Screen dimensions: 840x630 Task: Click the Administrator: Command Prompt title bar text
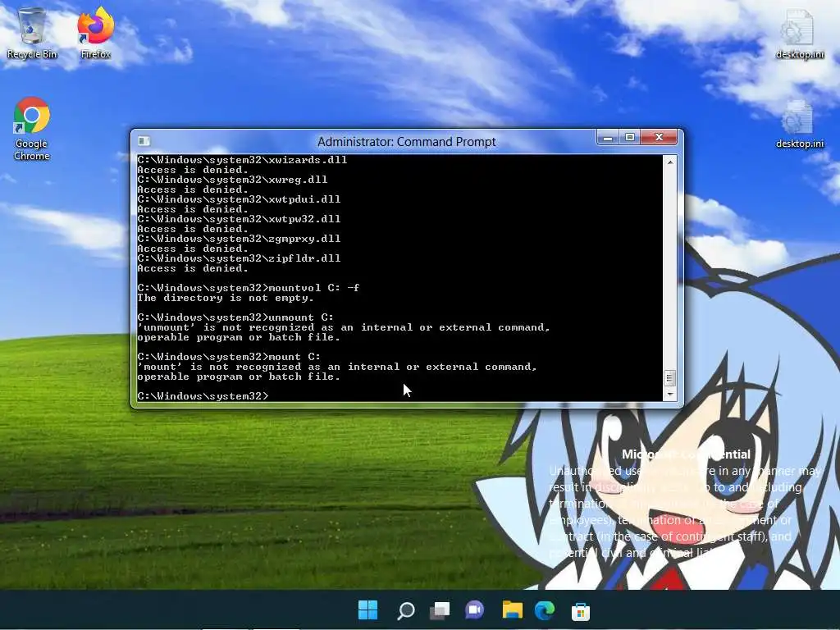pyautogui.click(x=407, y=141)
